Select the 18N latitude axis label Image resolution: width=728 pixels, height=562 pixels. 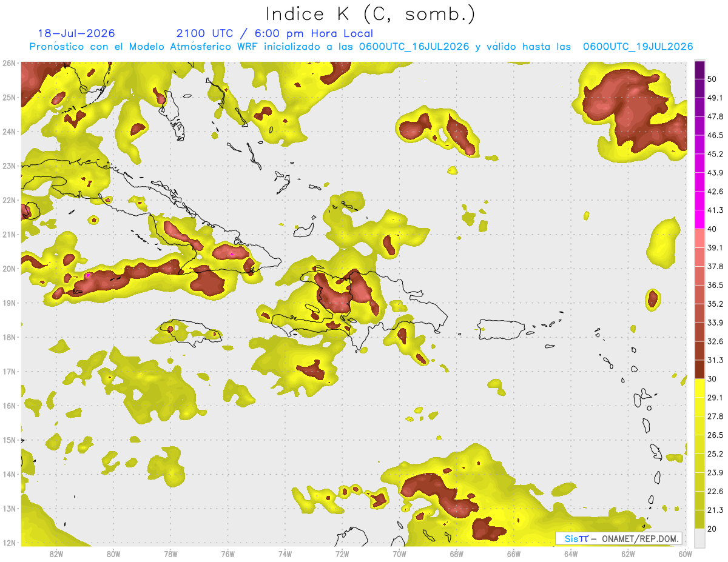point(8,337)
